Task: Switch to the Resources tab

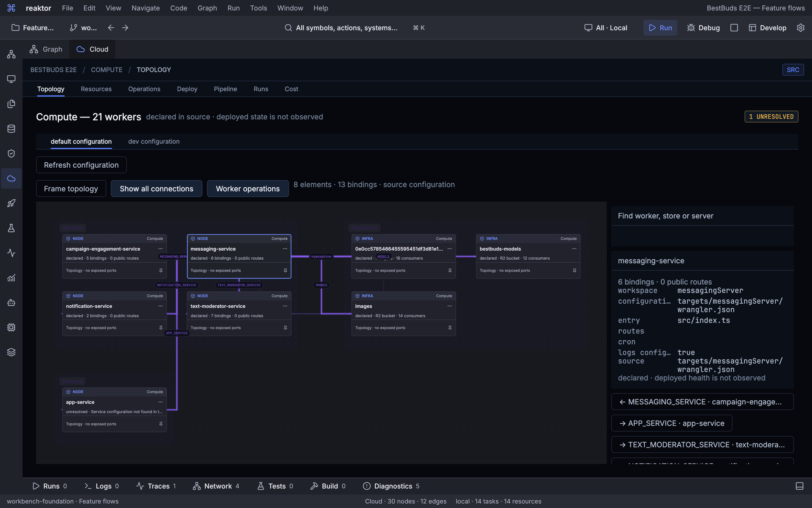Action: click(96, 89)
